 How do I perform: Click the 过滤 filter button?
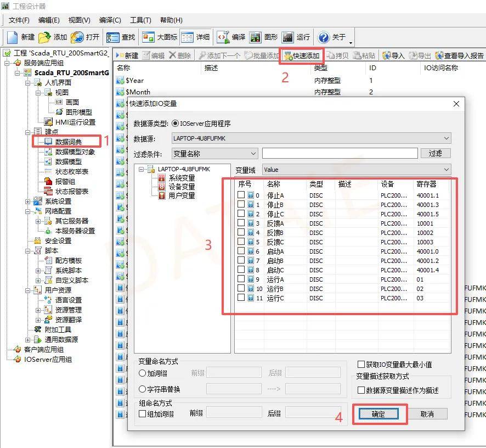pyautogui.click(x=436, y=153)
